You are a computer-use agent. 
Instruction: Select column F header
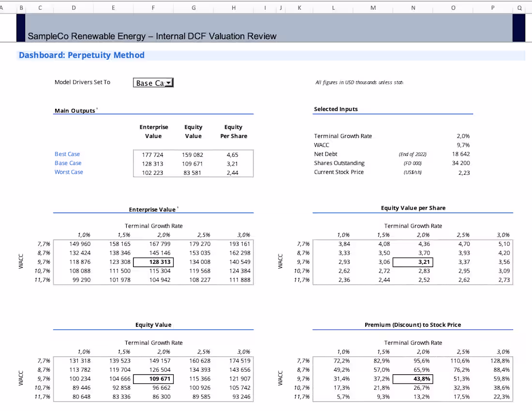(x=153, y=7)
